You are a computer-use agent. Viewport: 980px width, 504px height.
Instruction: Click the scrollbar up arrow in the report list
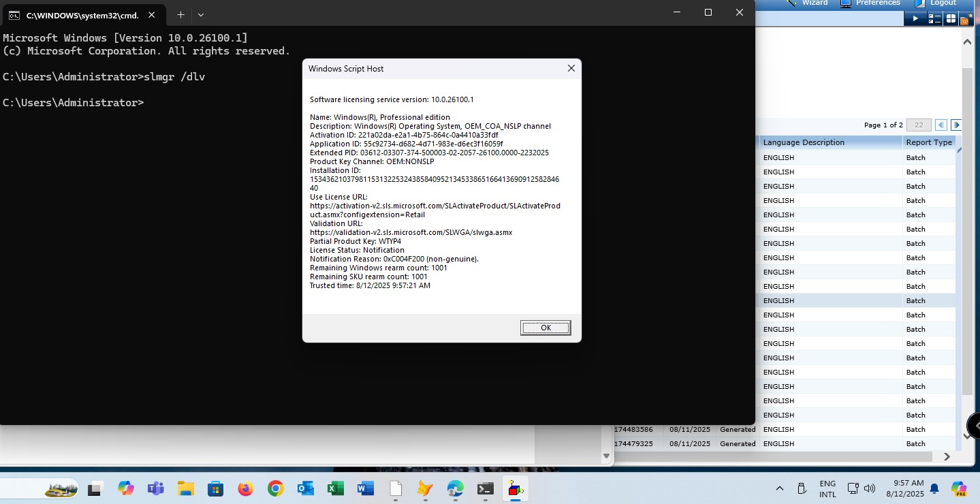click(967, 41)
